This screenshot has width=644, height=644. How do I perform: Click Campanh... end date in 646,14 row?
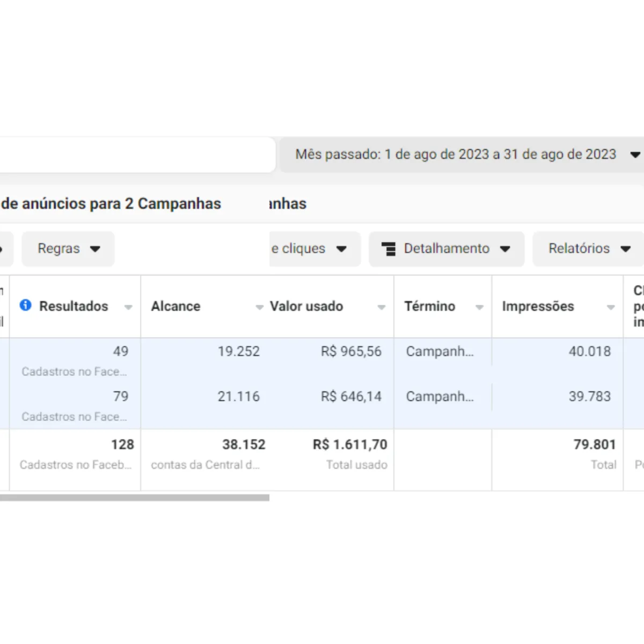[x=440, y=397]
